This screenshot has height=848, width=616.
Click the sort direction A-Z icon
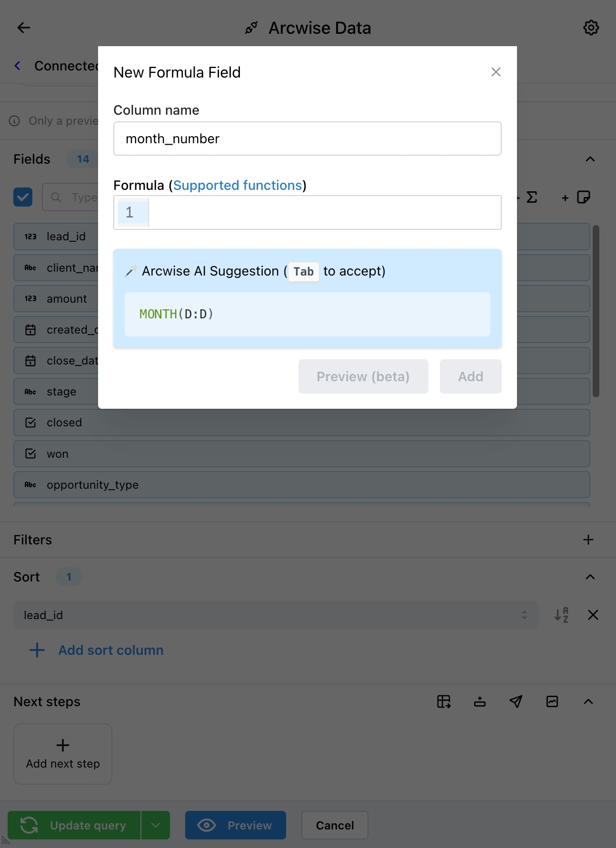pyautogui.click(x=561, y=615)
